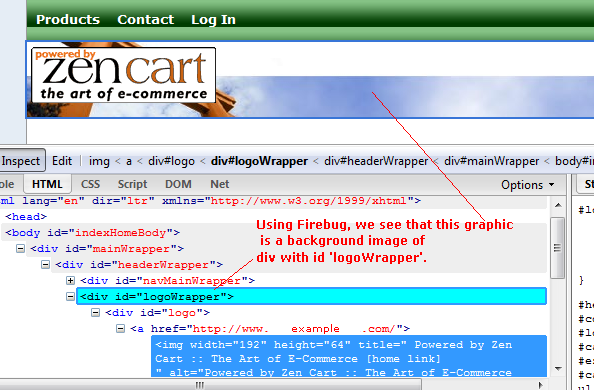This screenshot has height=390, width=594.
Task: Click the horizontal scroll right arrow
Action: (541, 385)
